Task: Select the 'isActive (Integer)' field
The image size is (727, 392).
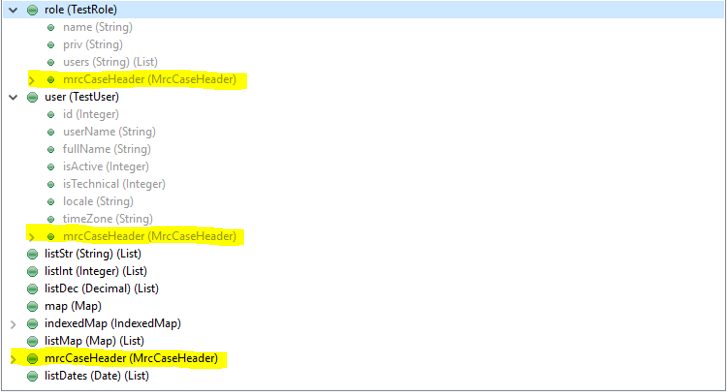Action: click(x=106, y=167)
